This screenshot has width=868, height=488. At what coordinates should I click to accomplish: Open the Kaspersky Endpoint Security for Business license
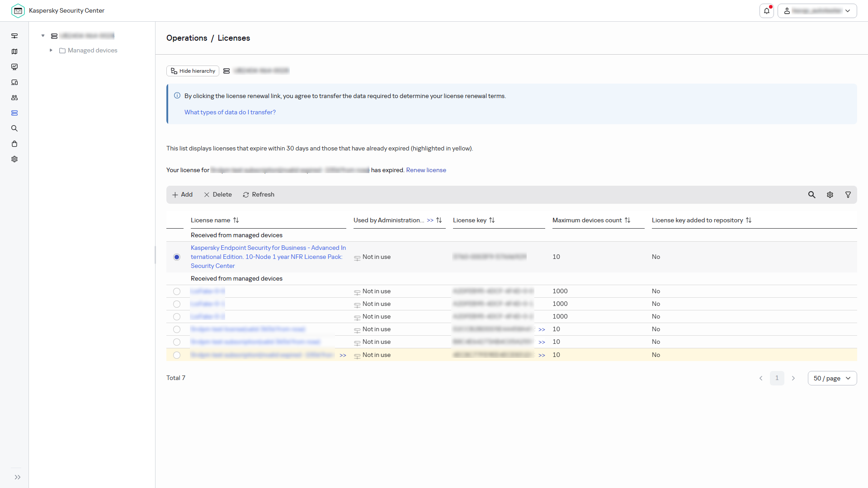tap(268, 257)
